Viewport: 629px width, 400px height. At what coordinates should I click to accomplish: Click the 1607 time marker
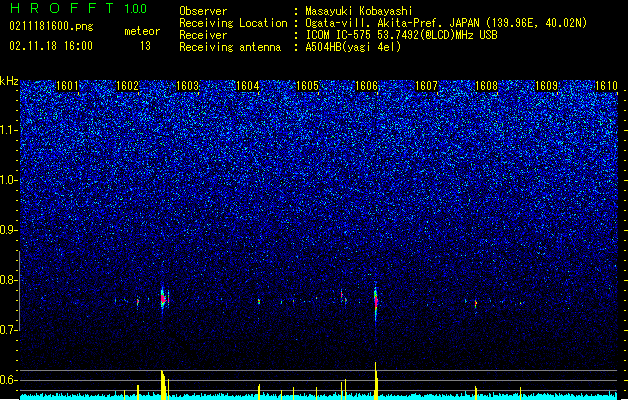[426, 86]
